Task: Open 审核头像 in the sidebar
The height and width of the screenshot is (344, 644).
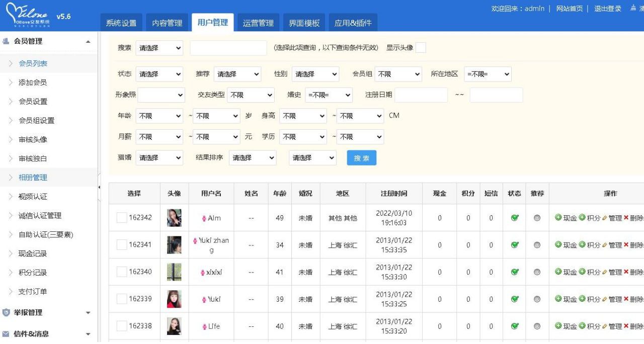Action: [33, 139]
